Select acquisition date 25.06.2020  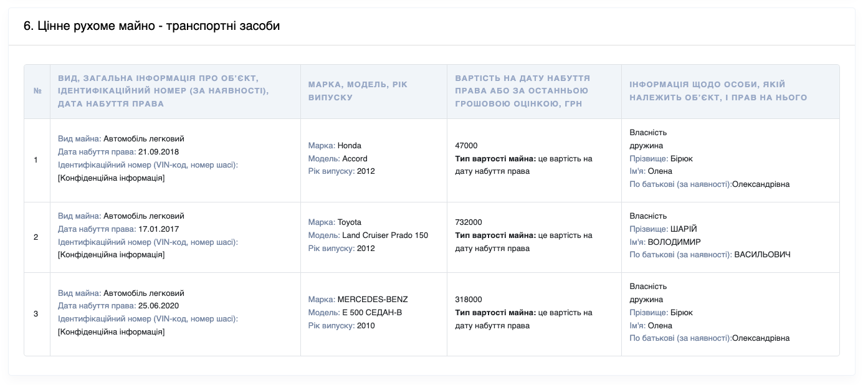coord(158,306)
